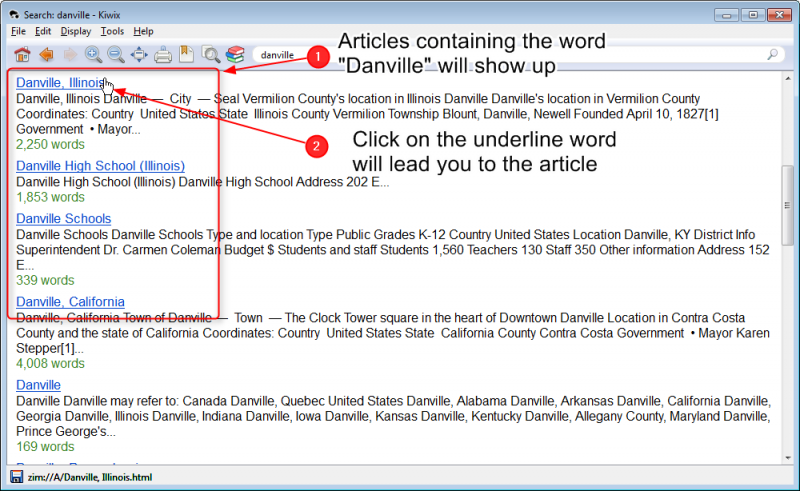Go to the Kiwix home page icon

22,54
